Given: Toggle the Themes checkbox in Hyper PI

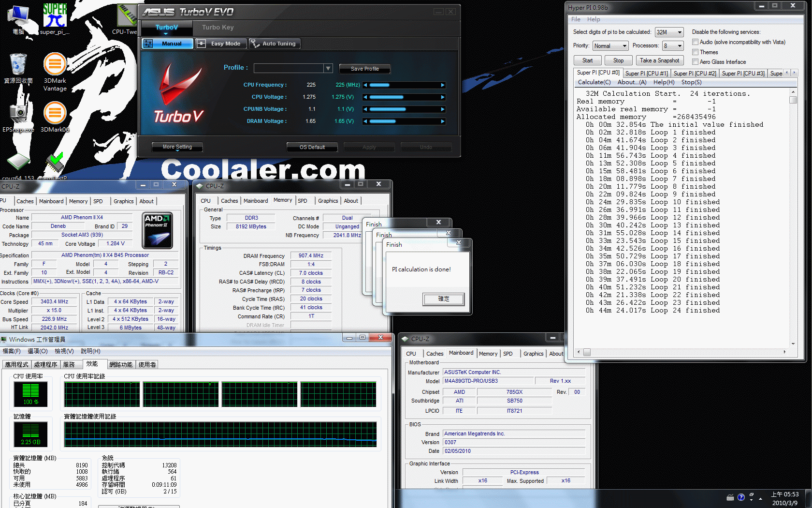Looking at the screenshot, I should [x=695, y=52].
